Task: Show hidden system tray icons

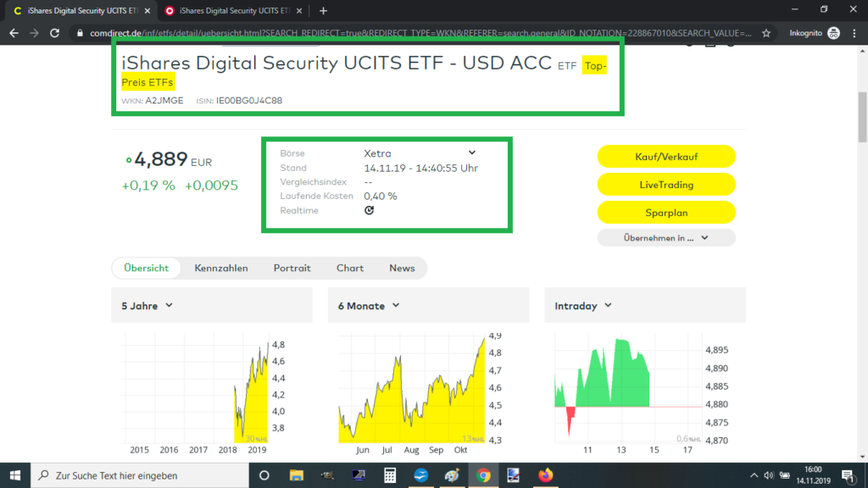Action: [754, 475]
